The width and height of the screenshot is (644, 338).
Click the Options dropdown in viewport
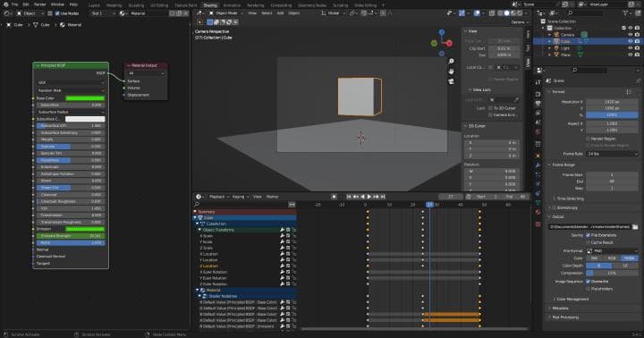[x=519, y=22]
